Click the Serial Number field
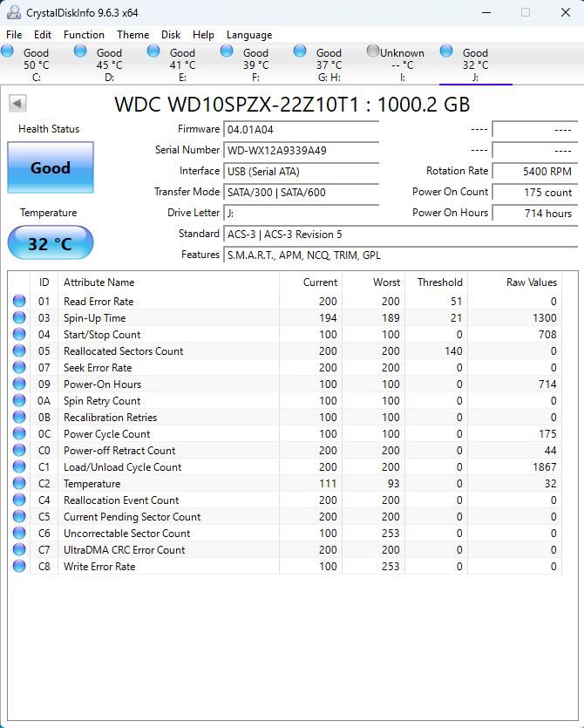This screenshot has width=584, height=728. pyautogui.click(x=302, y=150)
